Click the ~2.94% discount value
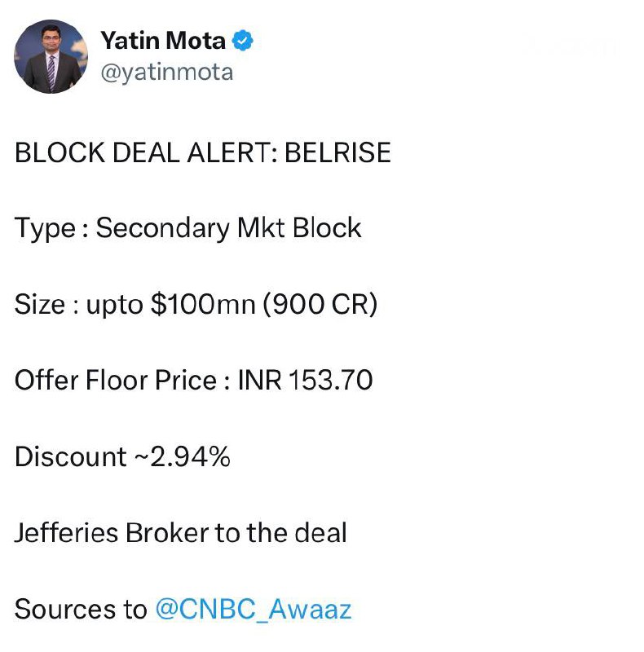The width and height of the screenshot is (644, 652). [x=182, y=457]
